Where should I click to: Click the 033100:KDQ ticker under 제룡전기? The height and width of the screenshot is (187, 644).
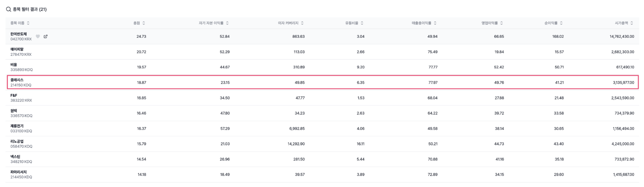pyautogui.click(x=21, y=131)
